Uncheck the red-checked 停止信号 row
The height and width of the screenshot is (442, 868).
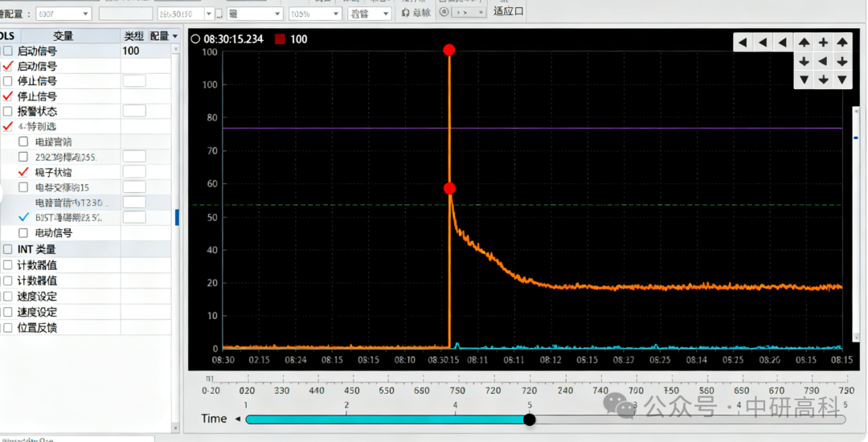click(8, 96)
